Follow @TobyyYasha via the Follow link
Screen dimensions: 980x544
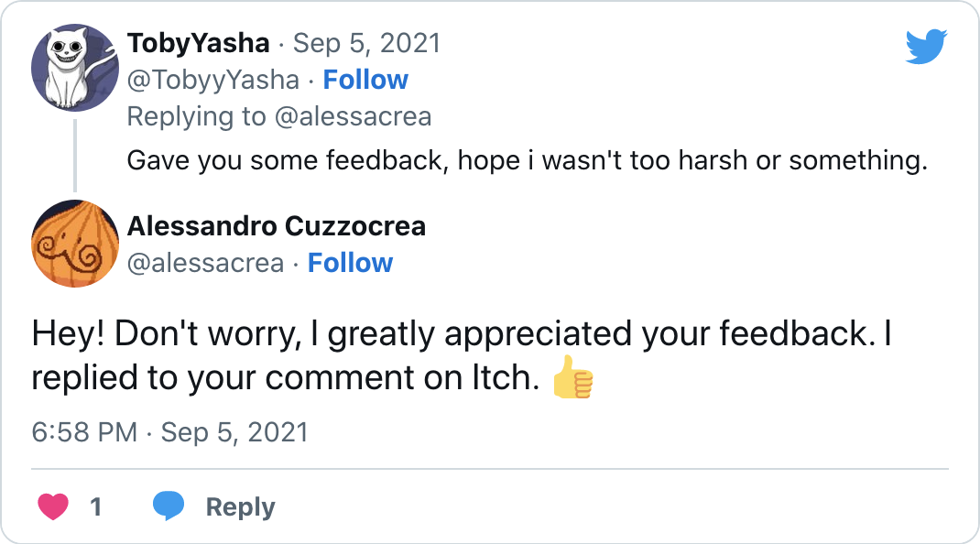click(365, 80)
